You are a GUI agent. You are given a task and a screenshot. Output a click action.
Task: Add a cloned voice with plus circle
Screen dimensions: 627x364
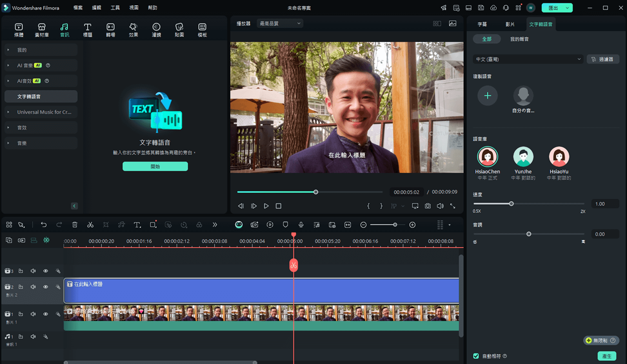[x=487, y=96]
